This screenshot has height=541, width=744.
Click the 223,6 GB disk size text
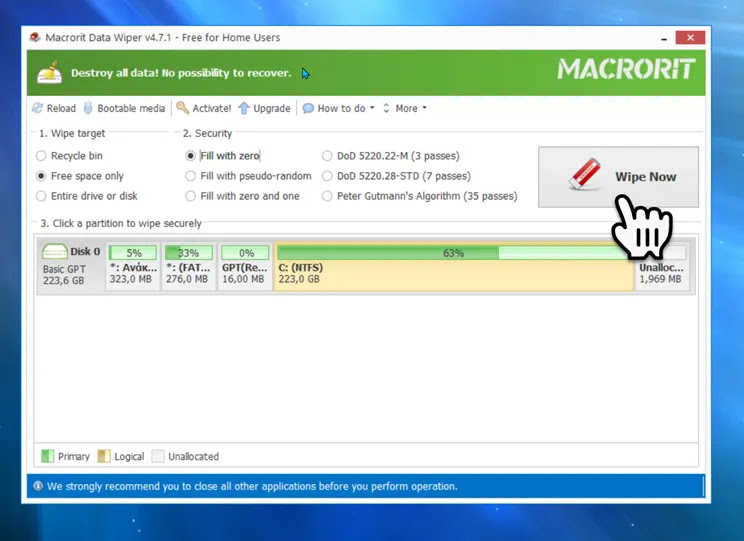point(64,280)
